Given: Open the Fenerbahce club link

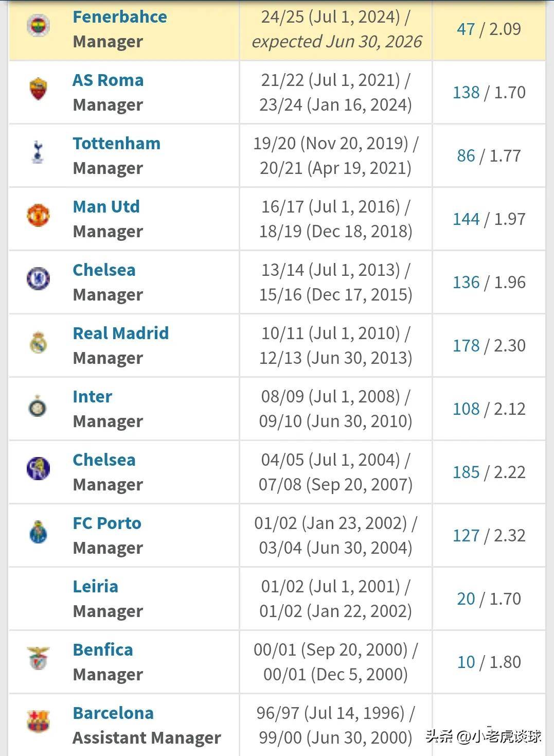Looking at the screenshot, I should 120,17.
